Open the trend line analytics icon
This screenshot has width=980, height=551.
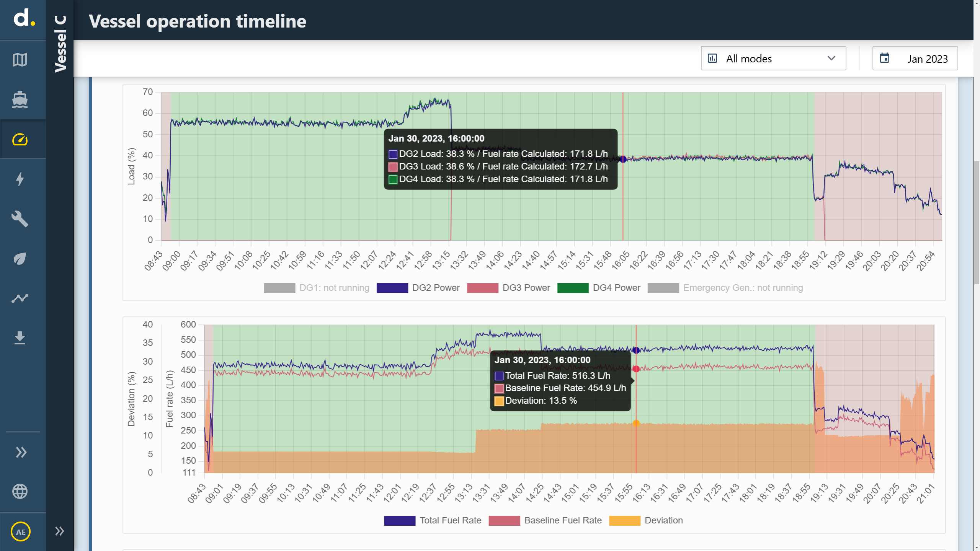pos(20,298)
